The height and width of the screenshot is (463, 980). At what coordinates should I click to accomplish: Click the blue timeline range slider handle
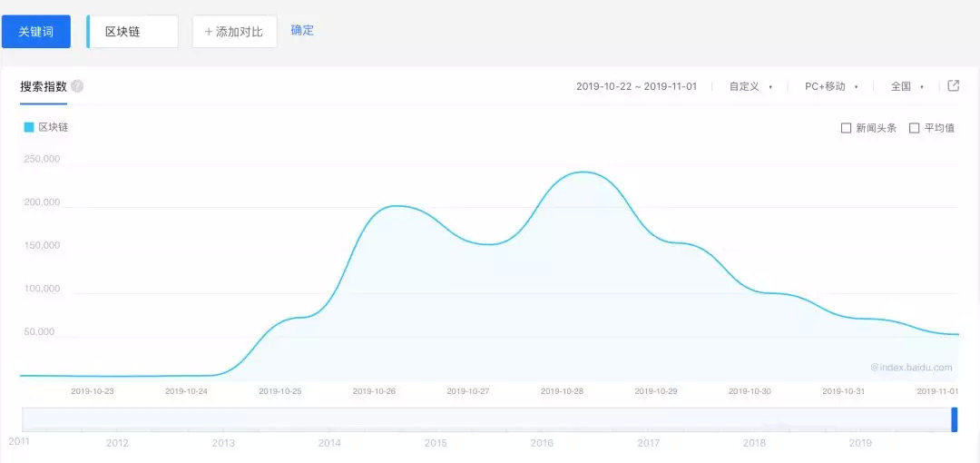click(955, 419)
